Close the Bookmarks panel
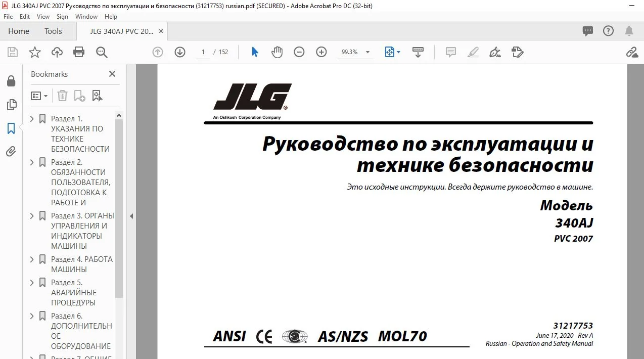The width and height of the screenshot is (644, 359). (x=112, y=74)
